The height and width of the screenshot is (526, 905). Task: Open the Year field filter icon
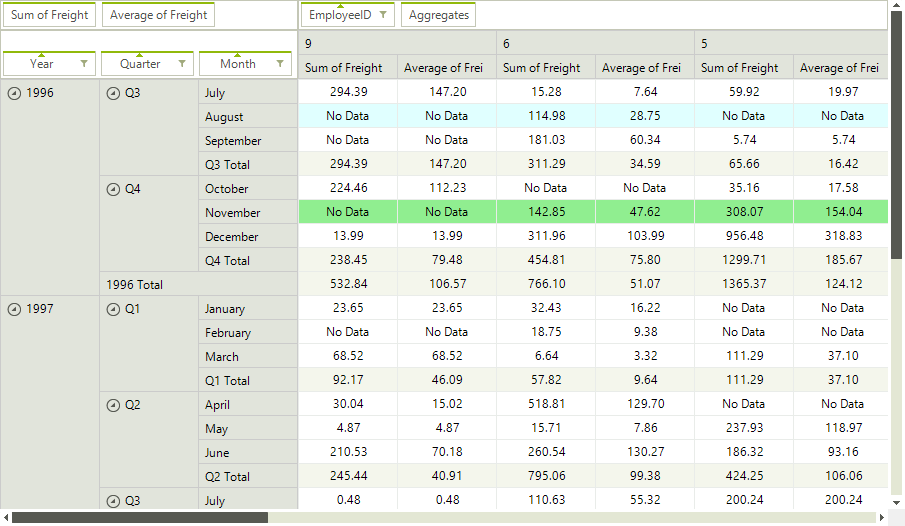pyautogui.click(x=84, y=64)
